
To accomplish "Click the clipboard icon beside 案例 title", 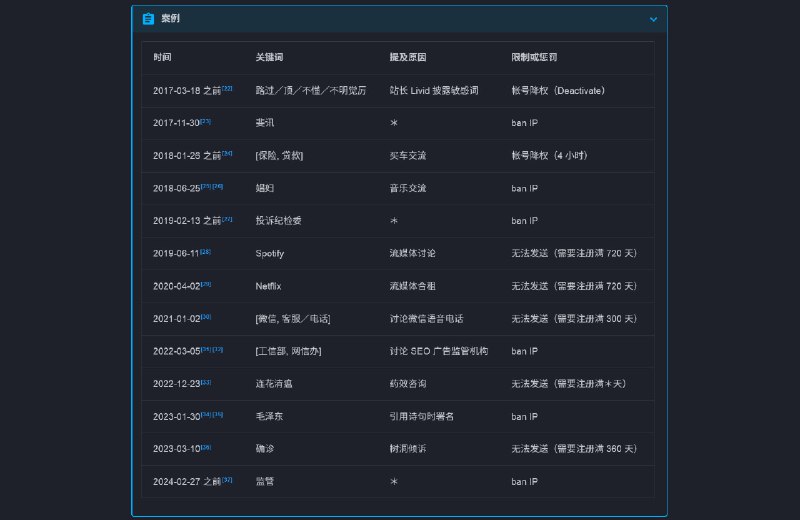I will (148, 19).
